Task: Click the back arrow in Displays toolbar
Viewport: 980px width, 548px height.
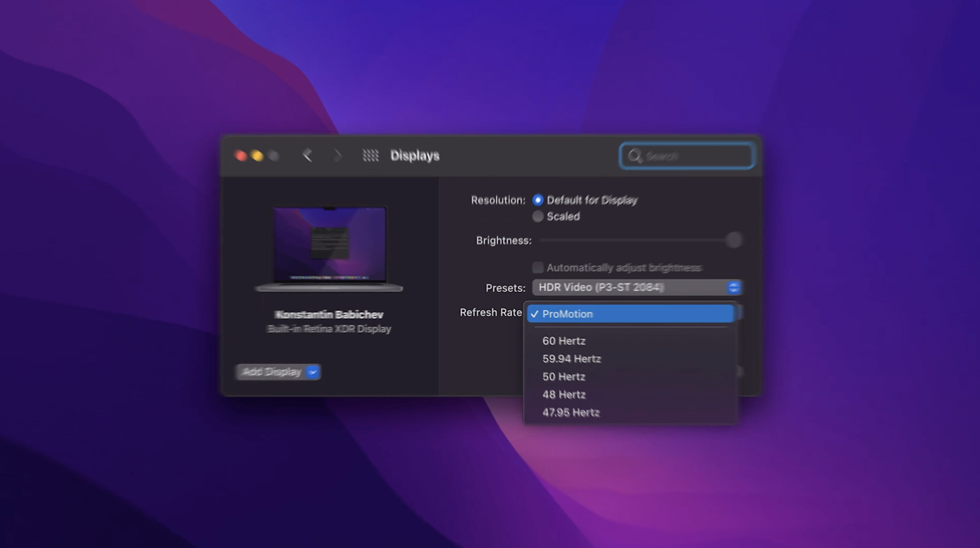Action: (307, 155)
